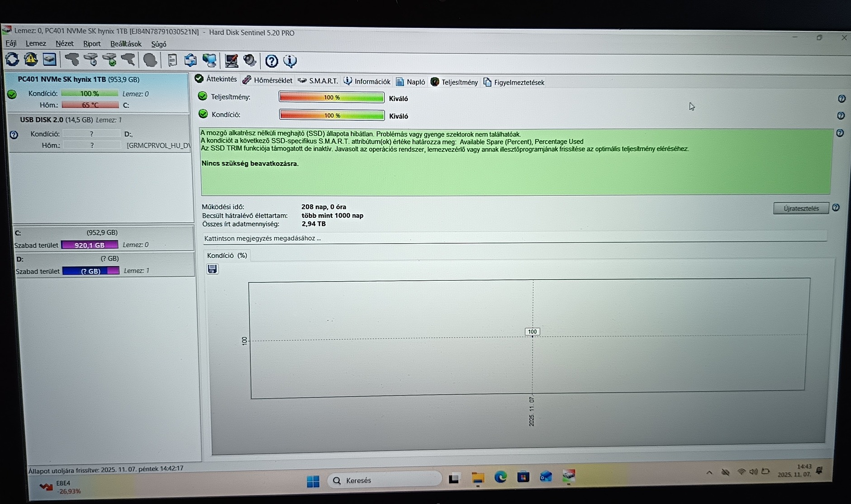Image resolution: width=851 pixels, height=504 pixels.
Task: Open Microsoft Store from the taskbar
Action: pyautogui.click(x=523, y=476)
